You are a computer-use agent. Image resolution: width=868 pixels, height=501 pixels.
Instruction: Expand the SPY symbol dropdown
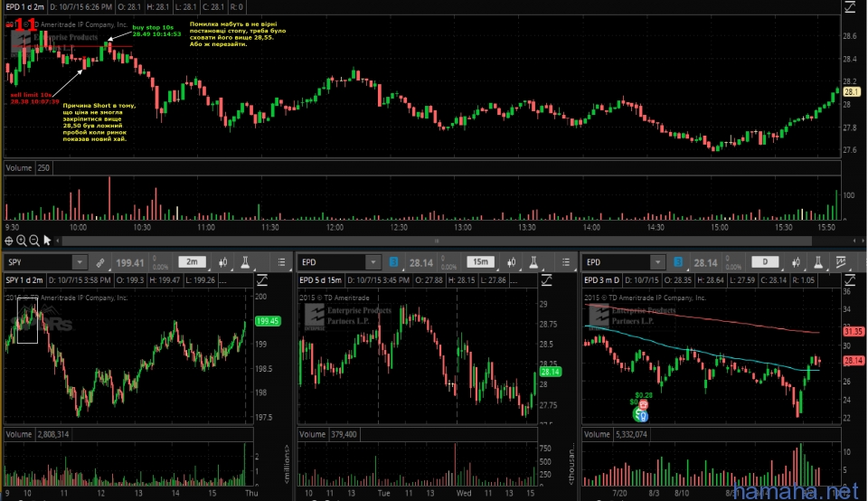80,262
